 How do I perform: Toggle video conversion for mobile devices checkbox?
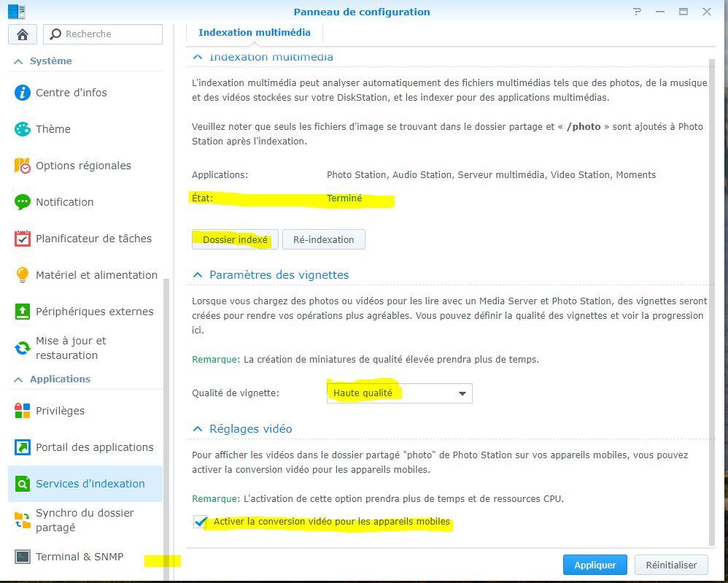[x=200, y=522]
